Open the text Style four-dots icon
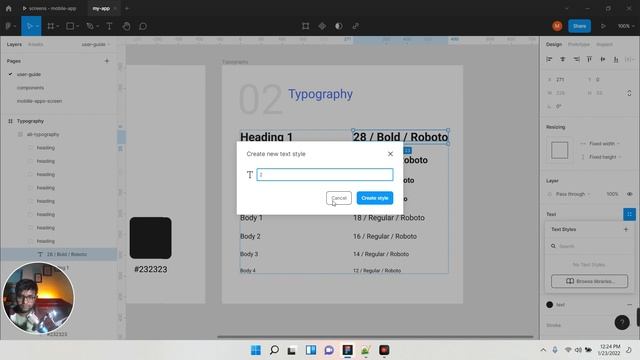640x360 pixels. tap(629, 214)
